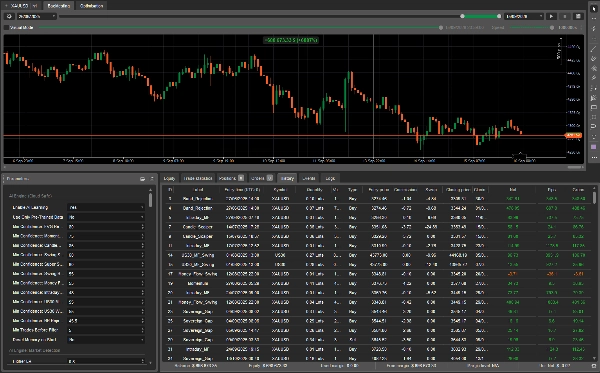Adjust Min Confidence RR Rep stepper arrows
Image resolution: width=600 pixels, height=373 pixels.
click(x=143, y=321)
